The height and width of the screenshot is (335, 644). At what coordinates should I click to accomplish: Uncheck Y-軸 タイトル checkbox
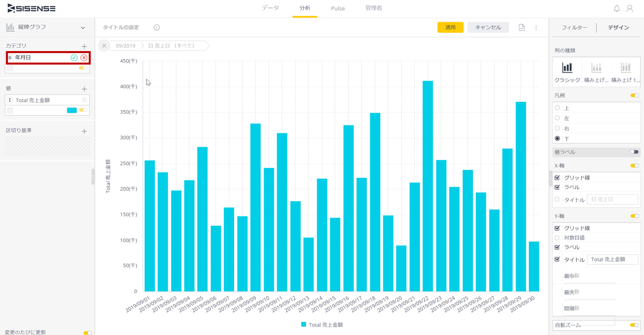tap(557, 260)
